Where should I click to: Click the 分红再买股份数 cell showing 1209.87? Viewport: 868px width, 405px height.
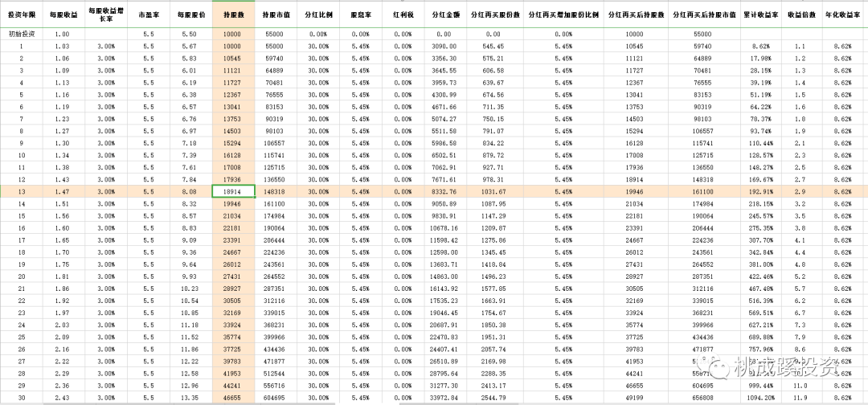(x=493, y=227)
